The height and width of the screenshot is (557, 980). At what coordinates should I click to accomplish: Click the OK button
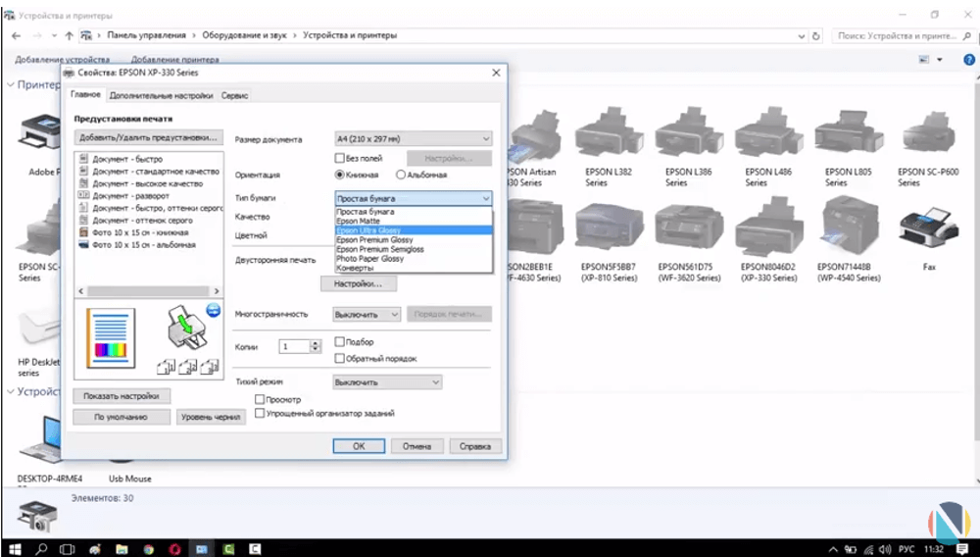click(359, 446)
